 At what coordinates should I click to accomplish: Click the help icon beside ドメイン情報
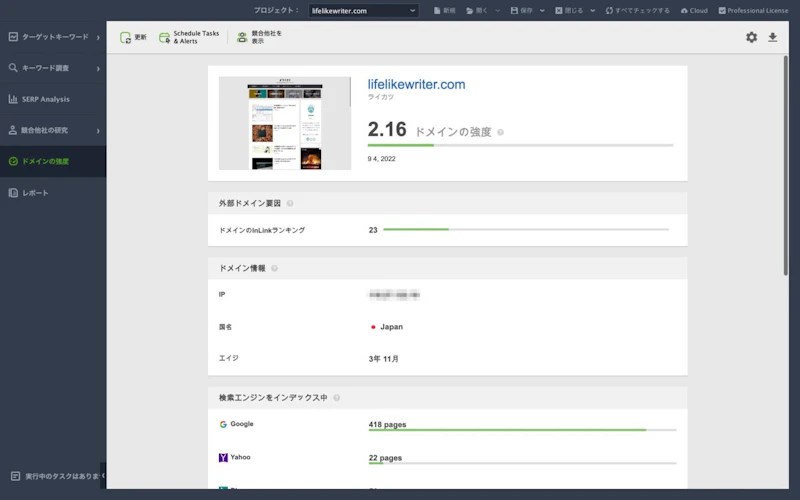274,268
